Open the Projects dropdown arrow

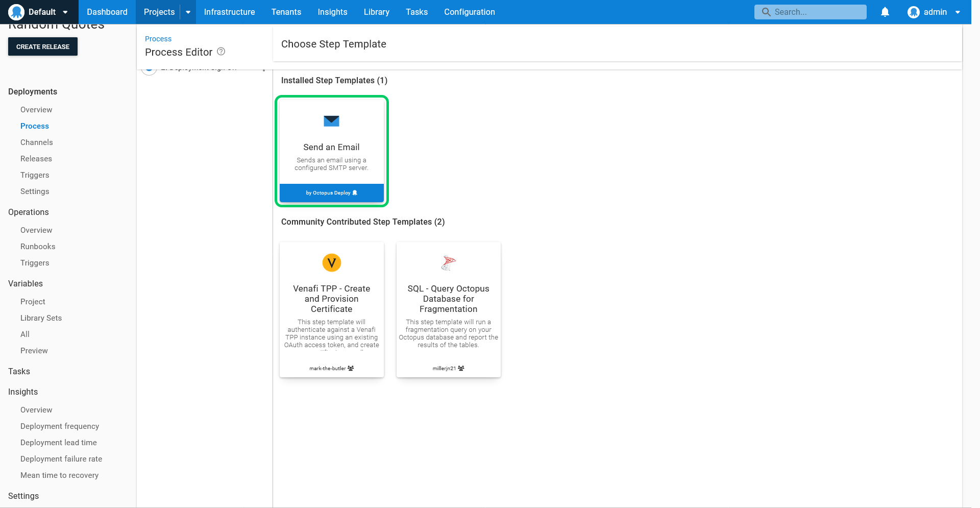[188, 12]
